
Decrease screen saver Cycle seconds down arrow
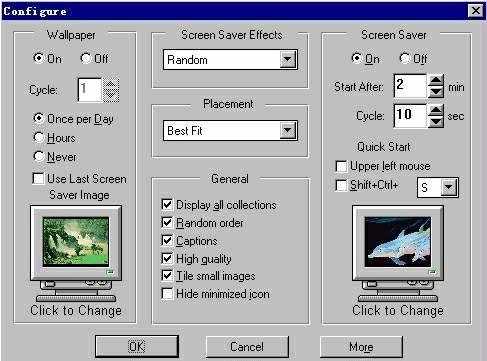pos(436,121)
